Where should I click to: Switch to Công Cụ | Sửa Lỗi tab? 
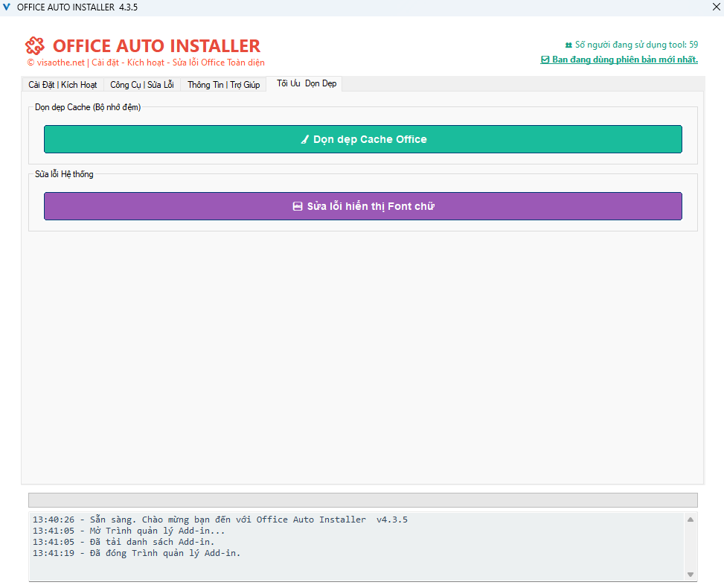coord(142,85)
